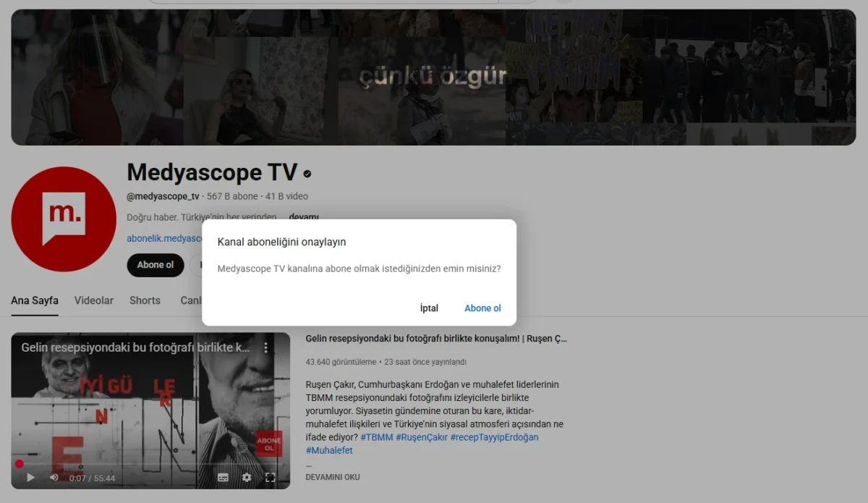
Task: Play the featured video
Action: tap(30, 478)
